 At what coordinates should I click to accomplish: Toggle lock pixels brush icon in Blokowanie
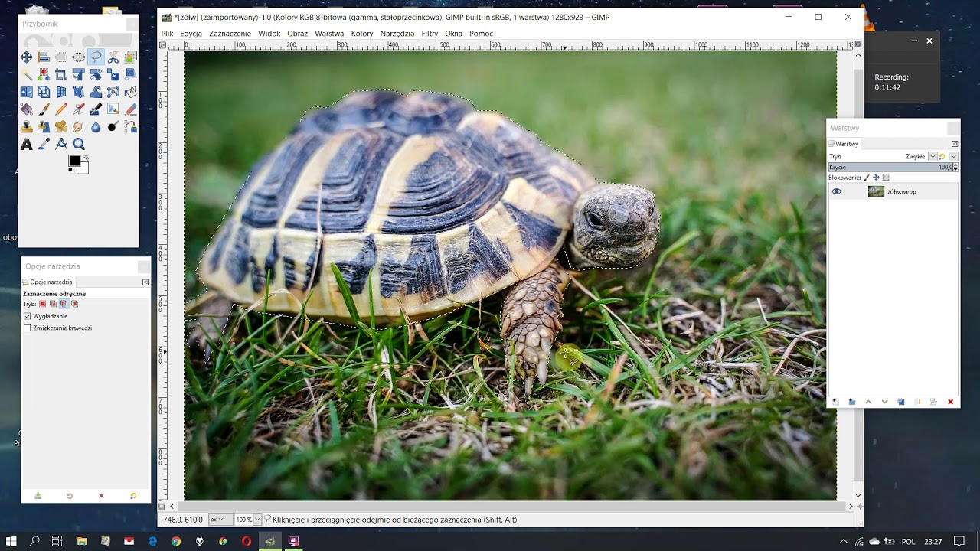(867, 178)
